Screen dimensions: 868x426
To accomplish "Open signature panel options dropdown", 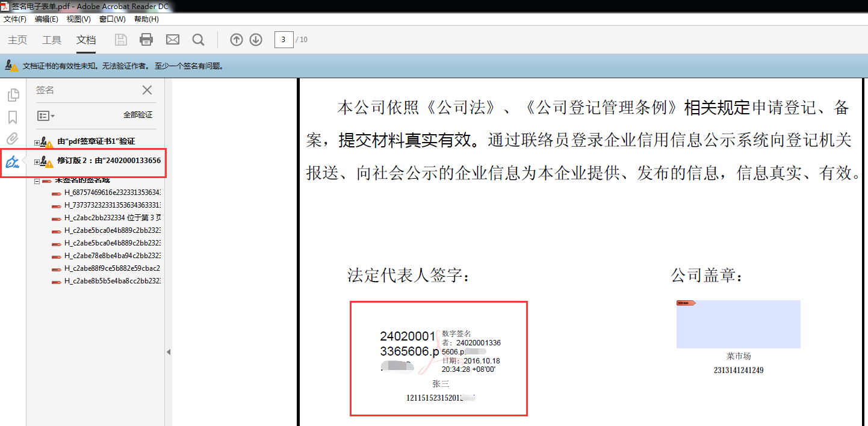I will 46,116.
